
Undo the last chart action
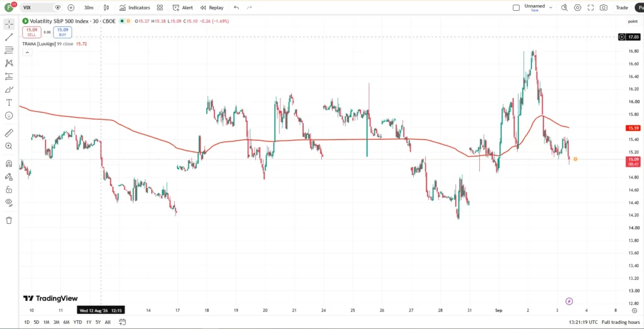[x=236, y=8]
